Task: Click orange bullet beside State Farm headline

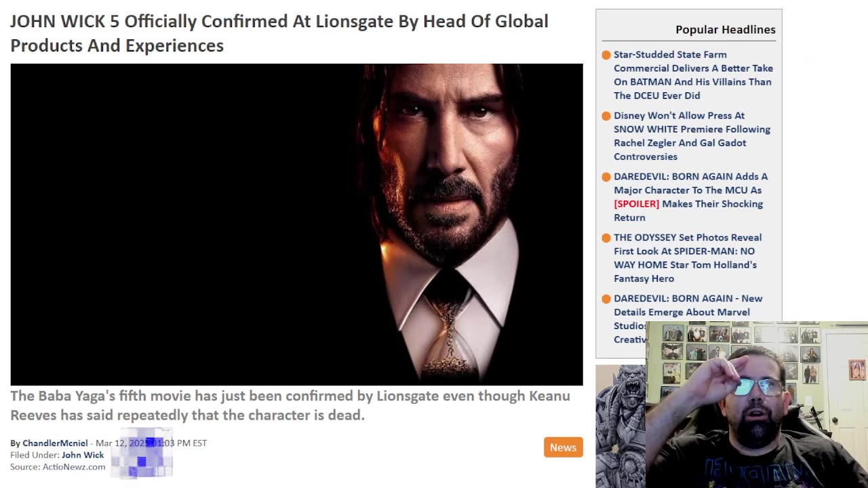Action: click(606, 55)
